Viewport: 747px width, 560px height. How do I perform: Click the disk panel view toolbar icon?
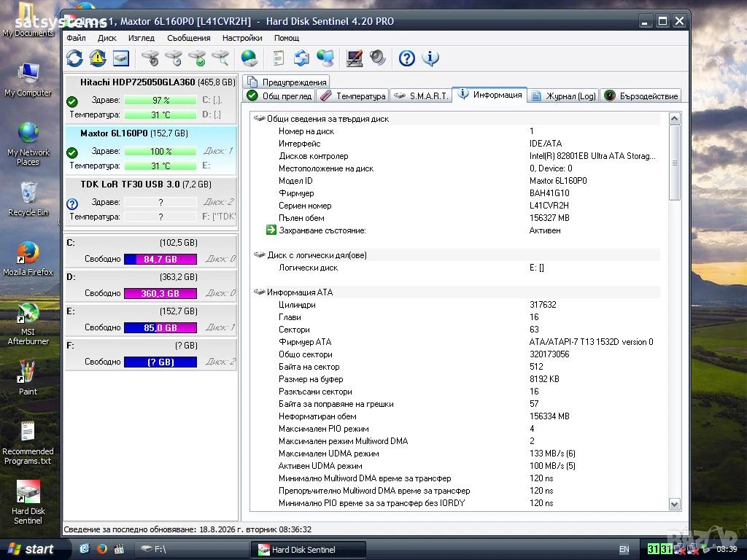click(121, 58)
